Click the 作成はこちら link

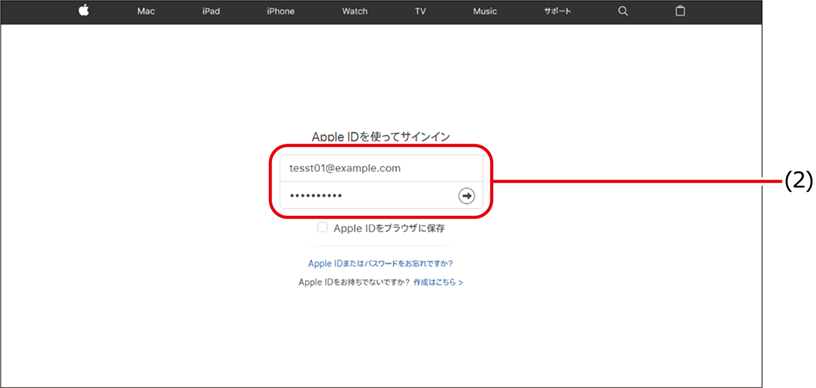coord(438,282)
